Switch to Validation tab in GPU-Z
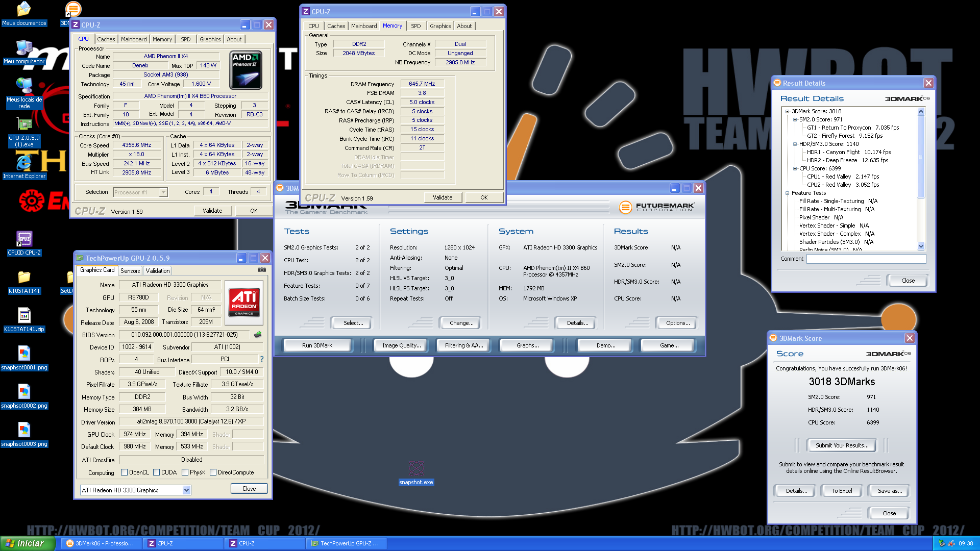 (157, 271)
